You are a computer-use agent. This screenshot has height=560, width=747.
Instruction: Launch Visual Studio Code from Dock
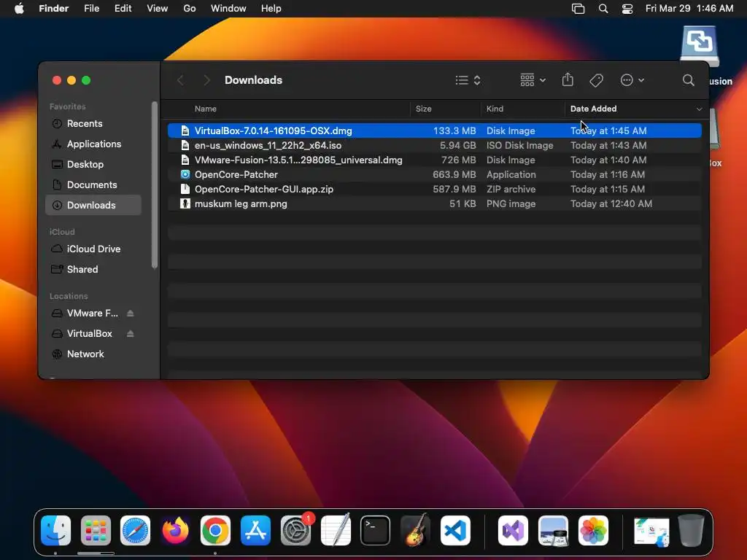(455, 531)
